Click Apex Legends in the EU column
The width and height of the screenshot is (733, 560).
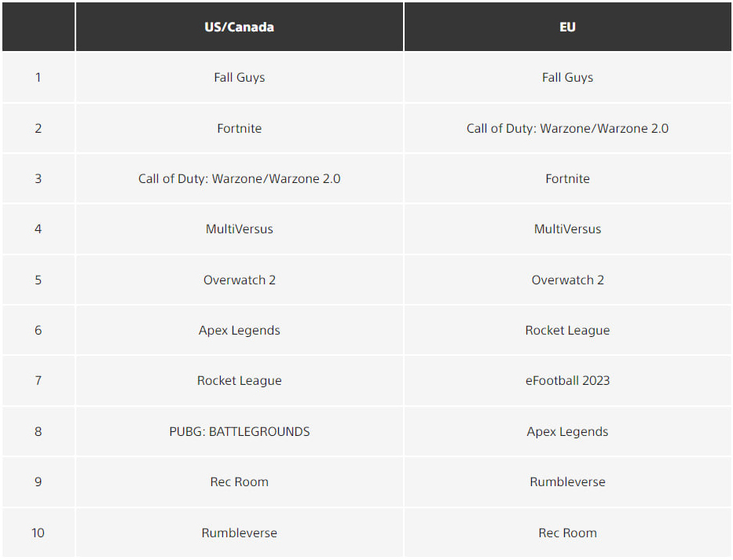click(567, 431)
